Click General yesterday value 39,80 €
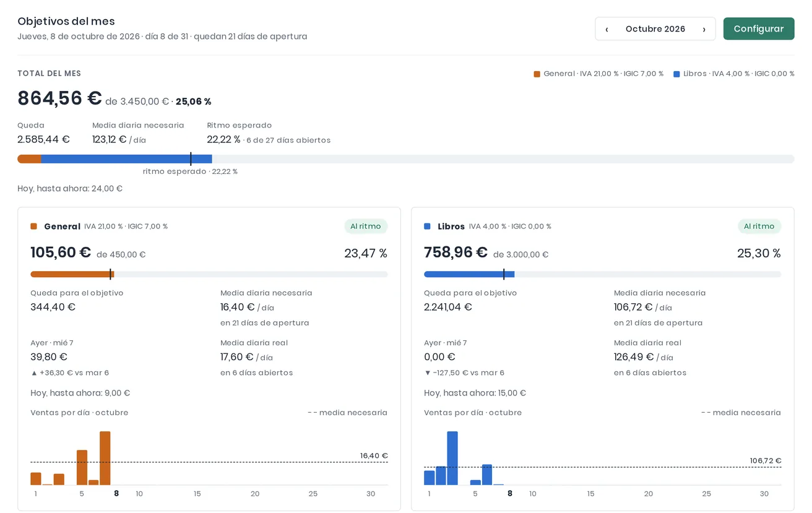 (49, 357)
